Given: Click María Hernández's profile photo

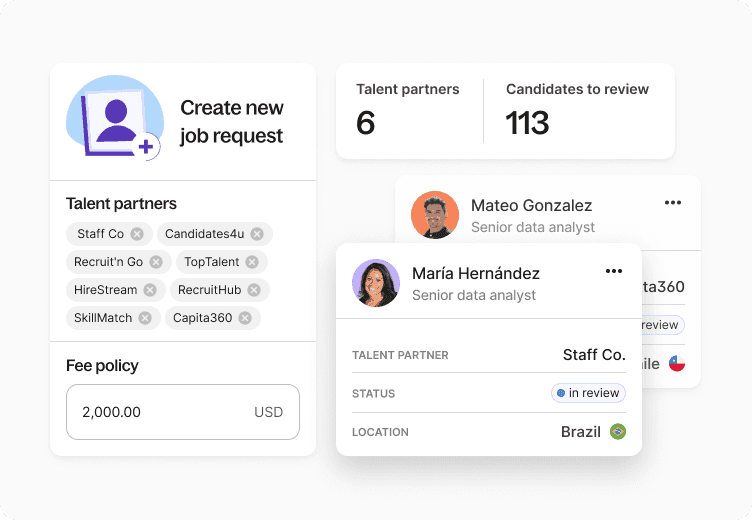Looking at the screenshot, I should tap(376, 283).
